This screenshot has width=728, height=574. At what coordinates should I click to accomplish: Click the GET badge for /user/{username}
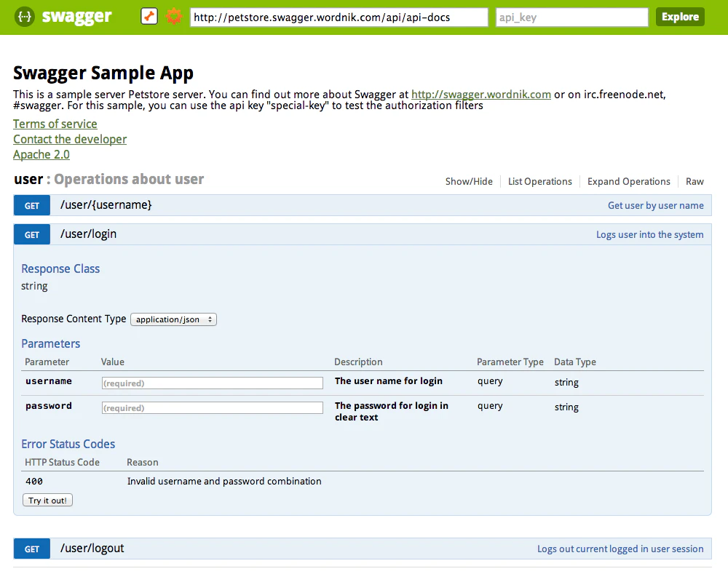[x=31, y=206]
